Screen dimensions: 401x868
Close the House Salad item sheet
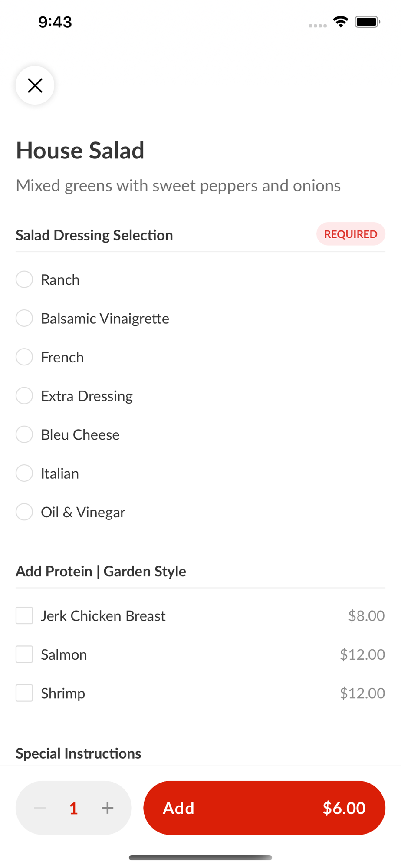[x=35, y=85]
